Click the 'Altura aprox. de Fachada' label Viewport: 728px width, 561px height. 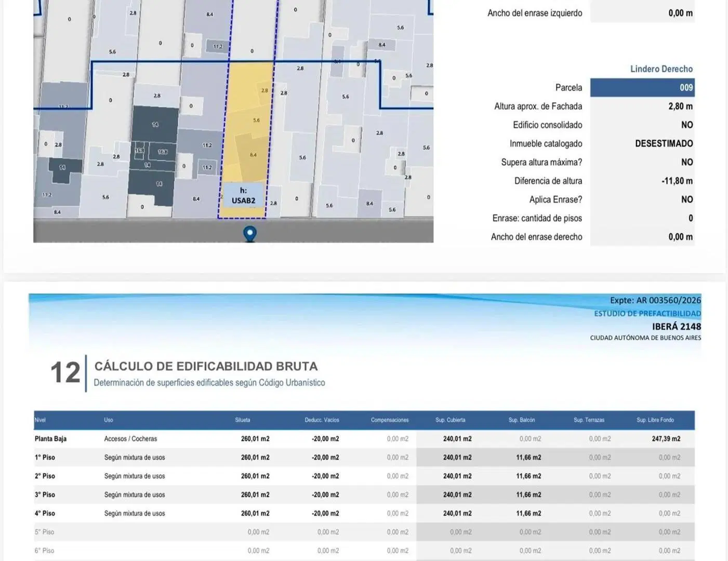[538, 106]
